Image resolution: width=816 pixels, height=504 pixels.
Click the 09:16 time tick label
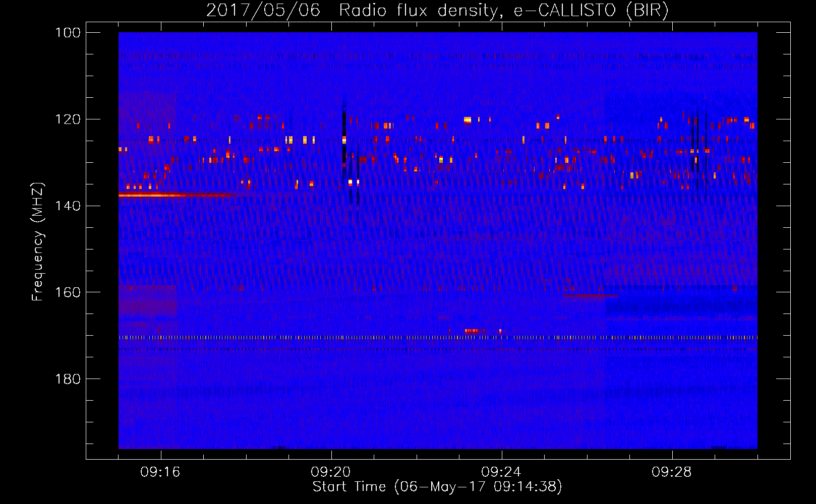[x=160, y=472]
